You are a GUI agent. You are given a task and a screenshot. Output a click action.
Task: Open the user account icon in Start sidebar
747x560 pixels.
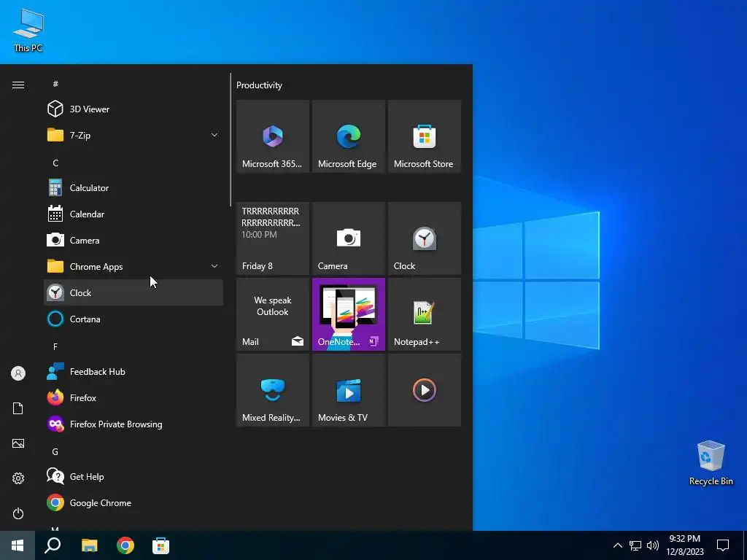(x=18, y=373)
